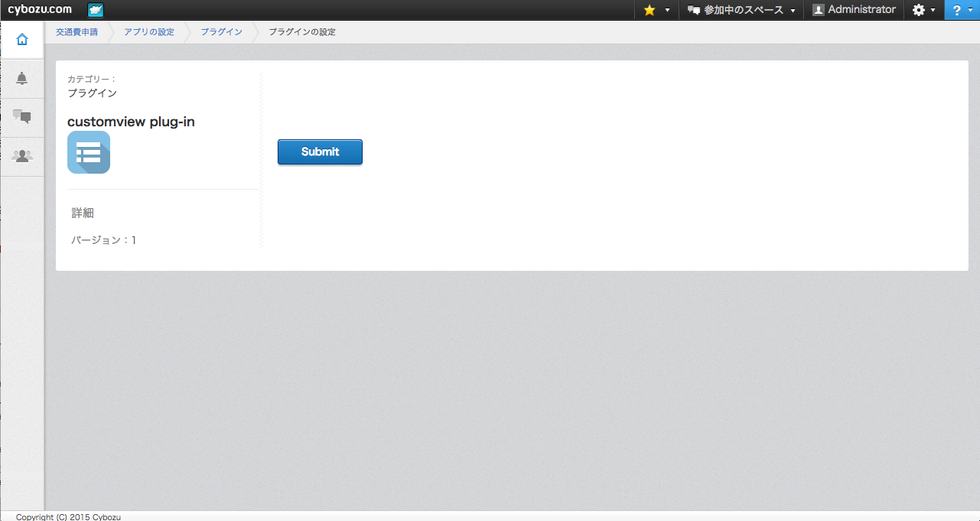Open the messages speech bubbles icon
980x521 pixels.
[22, 117]
